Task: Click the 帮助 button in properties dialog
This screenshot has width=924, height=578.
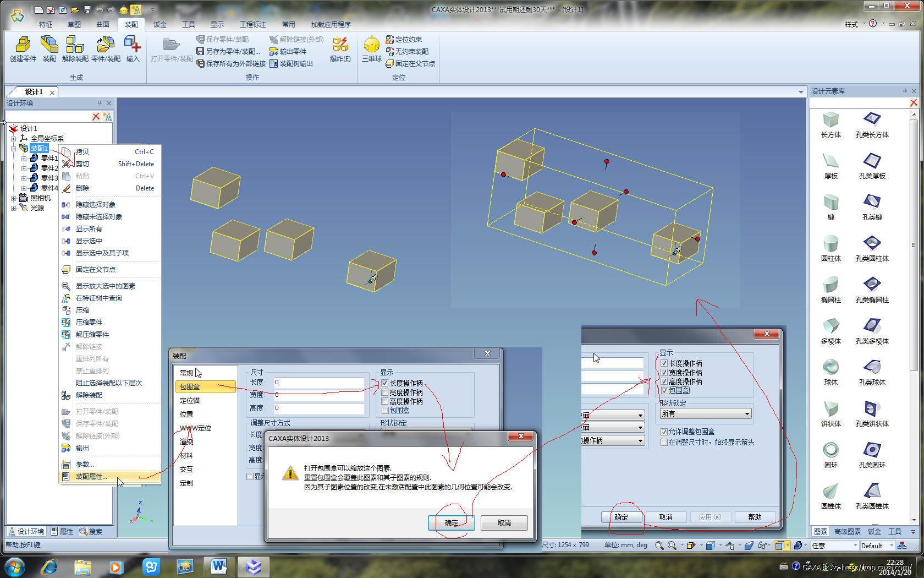Action: point(754,517)
